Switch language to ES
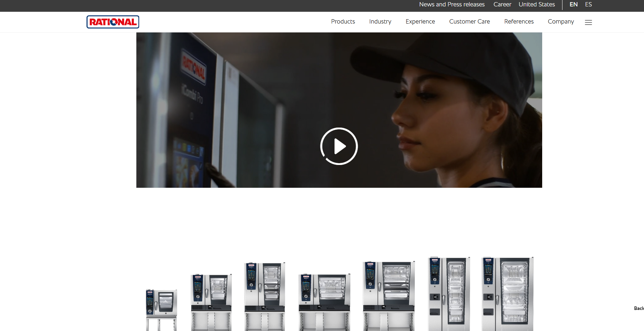The height and width of the screenshot is (331, 644). pos(588,4)
